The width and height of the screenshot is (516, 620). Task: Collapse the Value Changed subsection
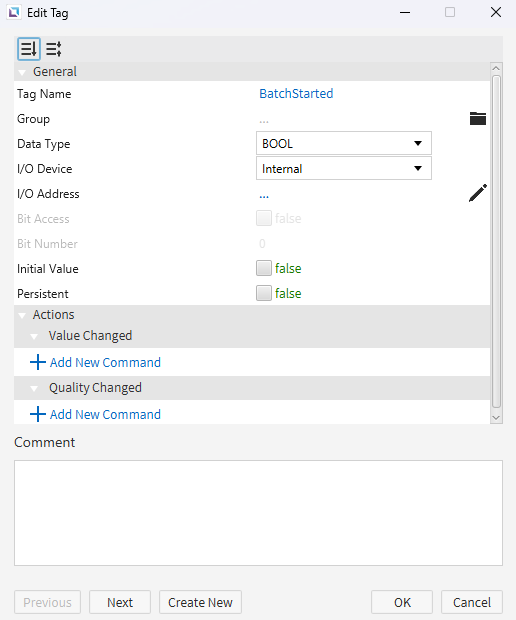34,336
